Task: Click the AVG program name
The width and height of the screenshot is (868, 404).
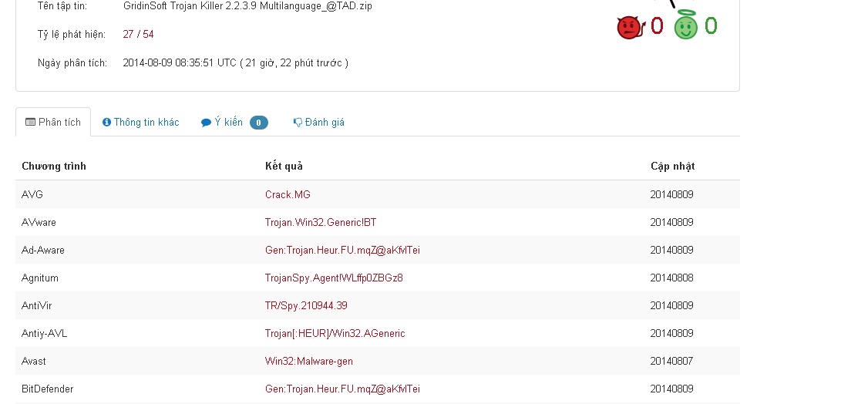Action: pos(32,195)
